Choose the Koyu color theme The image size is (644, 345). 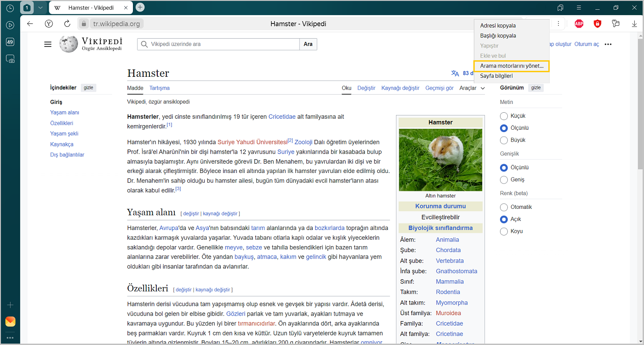[x=504, y=231]
